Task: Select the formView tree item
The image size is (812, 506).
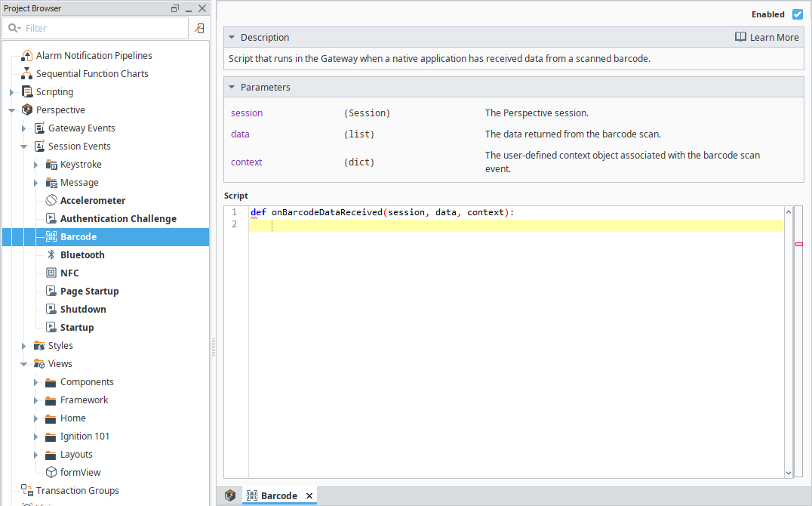Action: coord(80,472)
